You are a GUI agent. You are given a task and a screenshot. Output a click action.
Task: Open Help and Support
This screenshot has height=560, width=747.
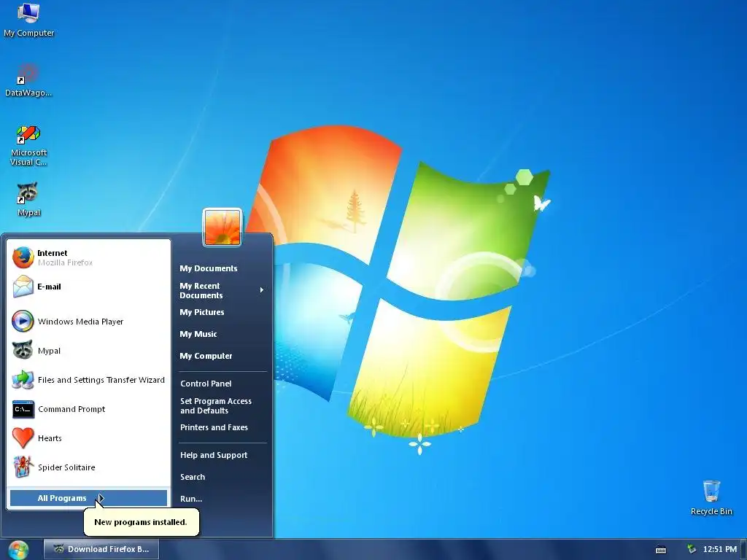214,455
